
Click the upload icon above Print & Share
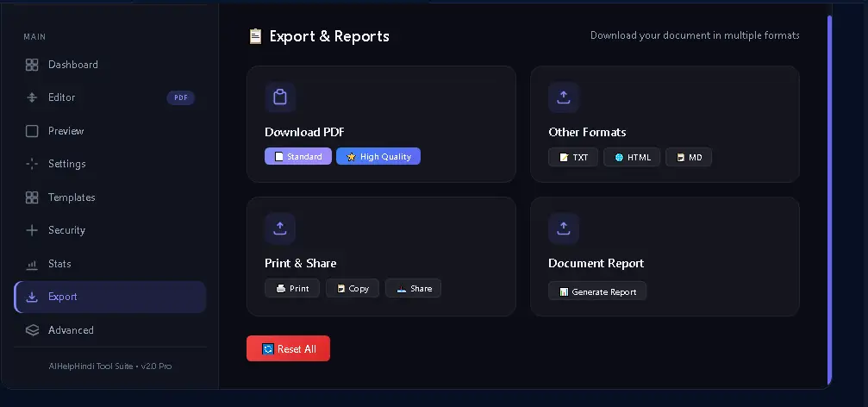pyautogui.click(x=280, y=229)
